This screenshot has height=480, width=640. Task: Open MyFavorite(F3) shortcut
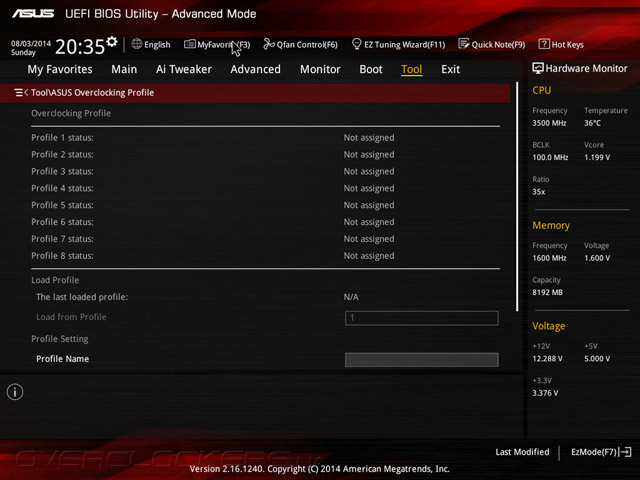click(x=217, y=44)
